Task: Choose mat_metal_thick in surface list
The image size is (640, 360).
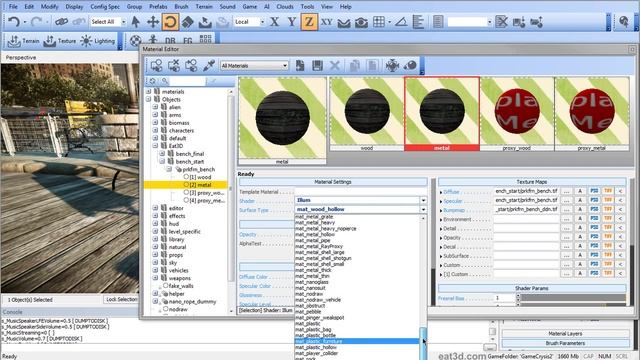Action: 313,270
